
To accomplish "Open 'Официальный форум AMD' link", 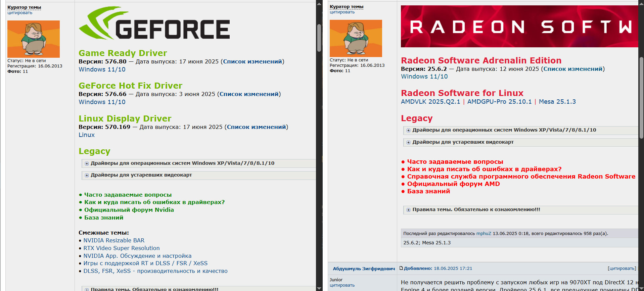I will (x=454, y=184).
